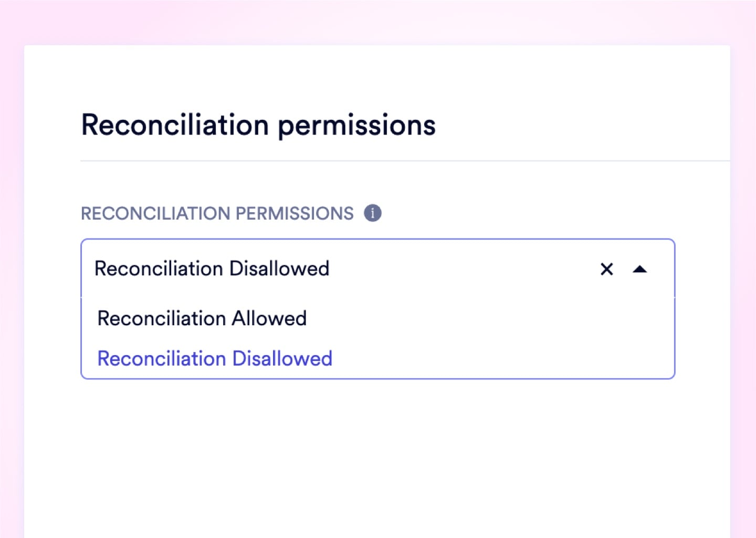Close the options list via caret triangle

(x=639, y=269)
